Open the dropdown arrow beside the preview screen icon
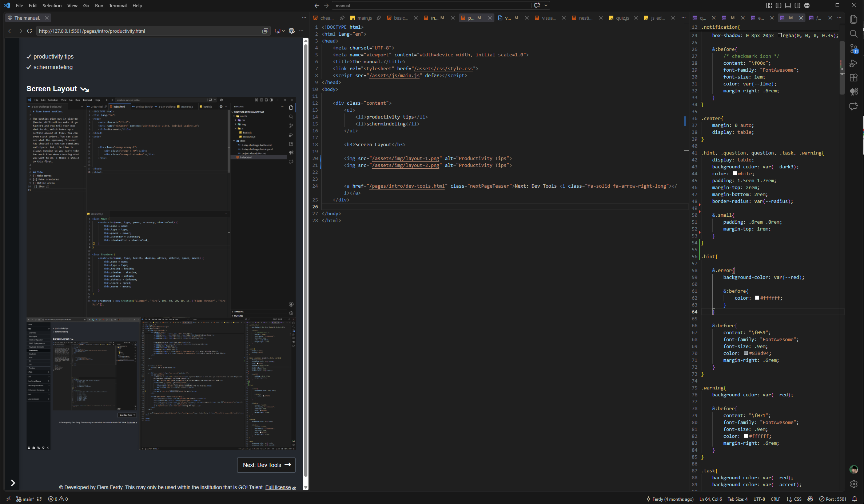Screen dimensions: 864x504 coord(283,31)
